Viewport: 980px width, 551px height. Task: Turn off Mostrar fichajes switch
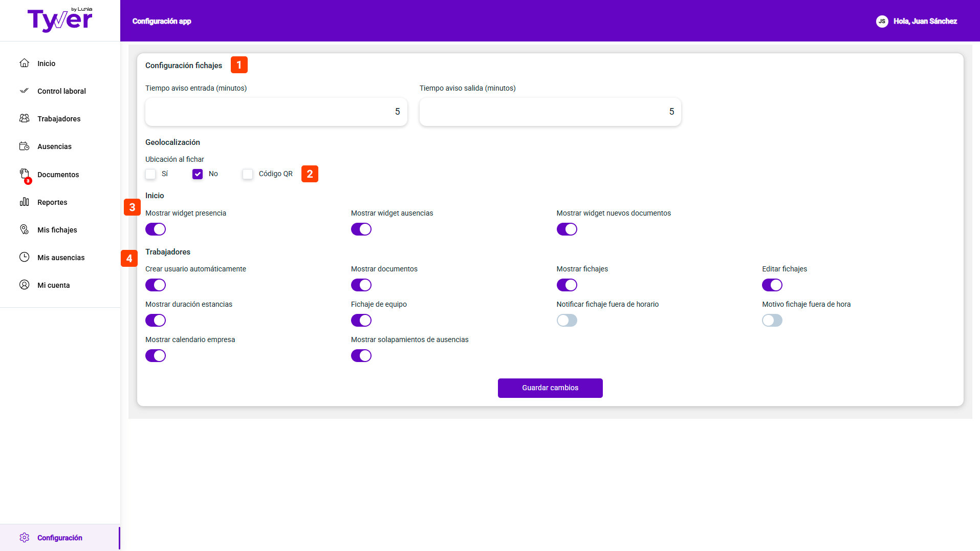pyautogui.click(x=567, y=285)
